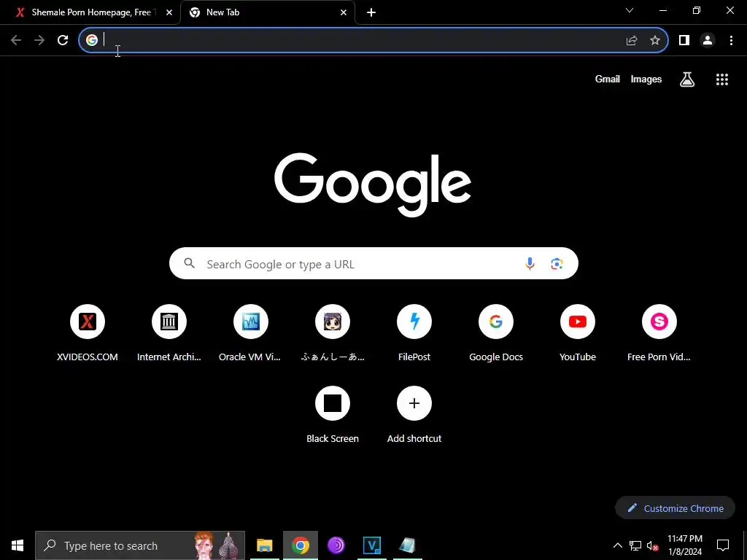
Task: Select the New Tab tab
Action: click(x=268, y=12)
